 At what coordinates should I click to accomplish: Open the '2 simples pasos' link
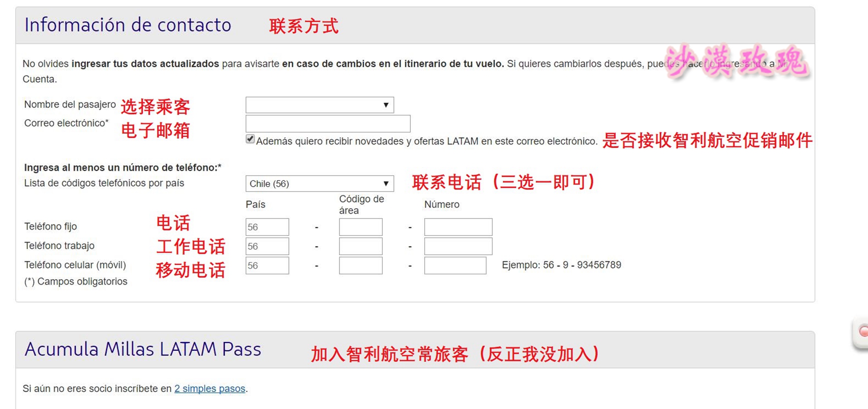pyautogui.click(x=210, y=389)
